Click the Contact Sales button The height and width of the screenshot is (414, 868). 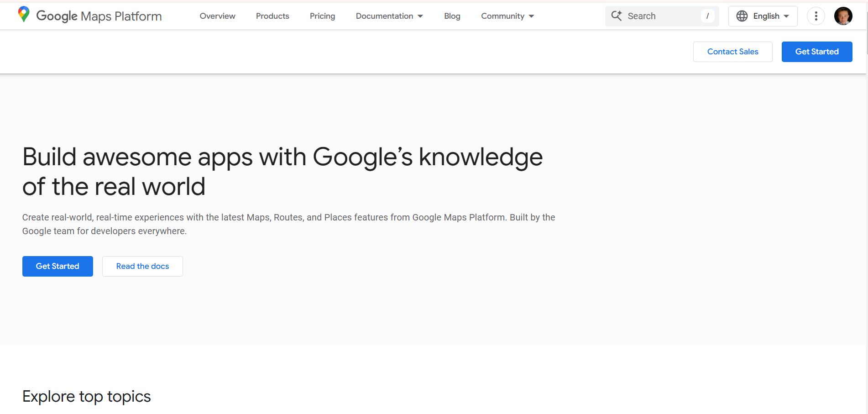[732, 52]
